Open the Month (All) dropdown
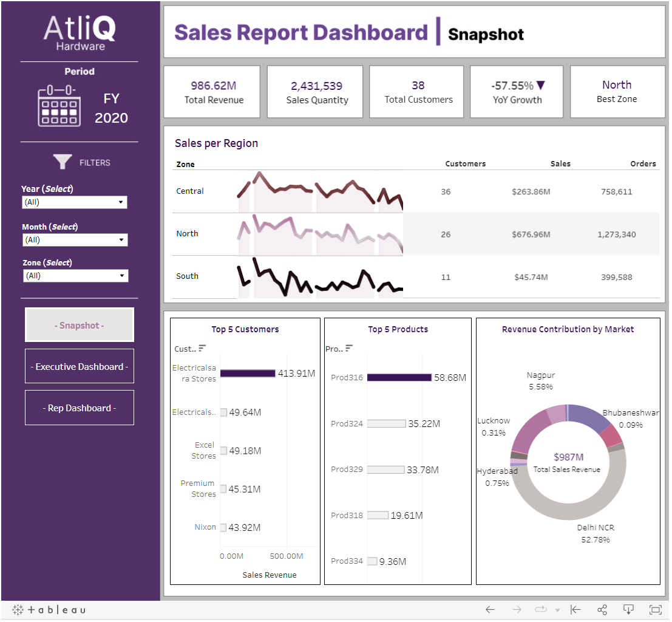The height and width of the screenshot is (622, 672). (x=122, y=240)
